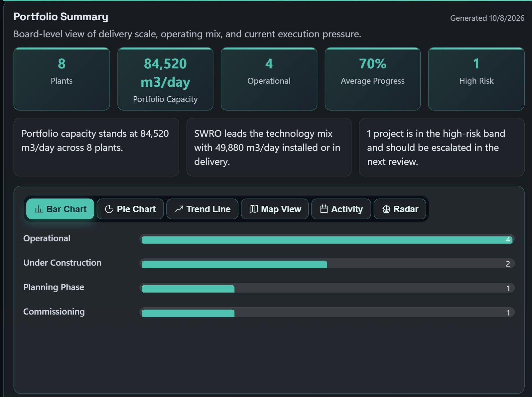Click the "Generated 10/8/2026" timestamp
Viewport: 532px width, 397px height.
pyautogui.click(x=487, y=18)
